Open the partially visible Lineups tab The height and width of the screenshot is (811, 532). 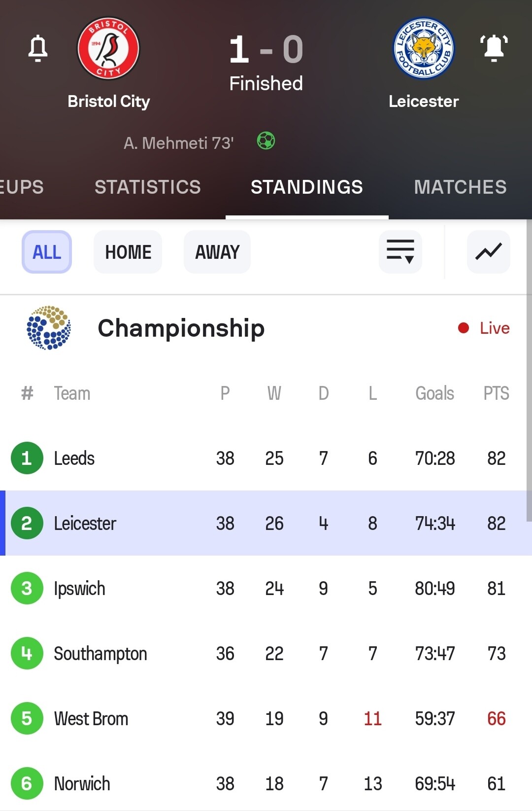coord(22,187)
